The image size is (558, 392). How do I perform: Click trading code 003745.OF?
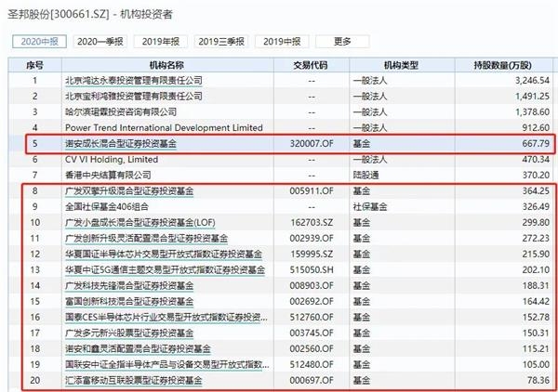[312, 333]
